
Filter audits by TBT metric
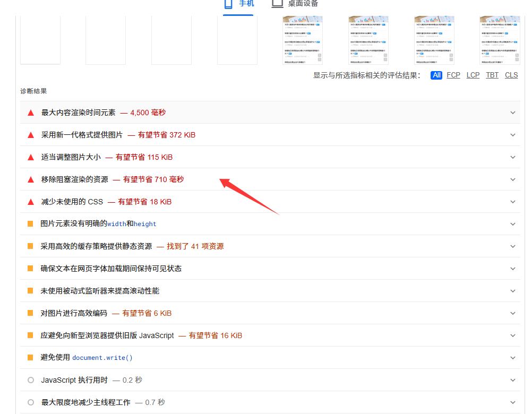[x=492, y=75]
